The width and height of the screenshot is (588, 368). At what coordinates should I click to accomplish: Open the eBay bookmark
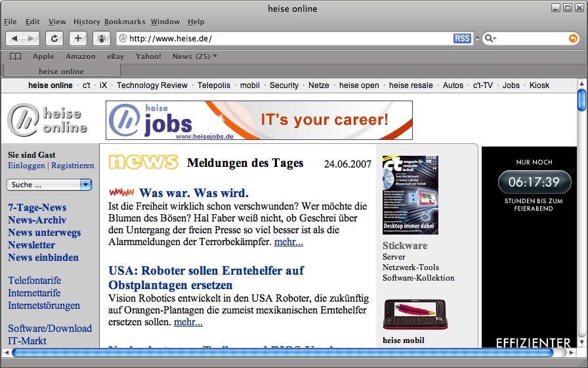point(115,57)
